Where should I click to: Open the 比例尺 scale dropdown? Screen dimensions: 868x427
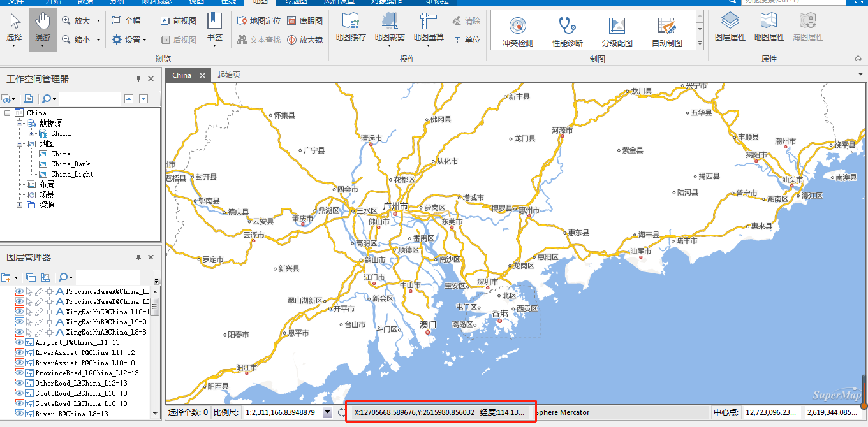point(328,412)
